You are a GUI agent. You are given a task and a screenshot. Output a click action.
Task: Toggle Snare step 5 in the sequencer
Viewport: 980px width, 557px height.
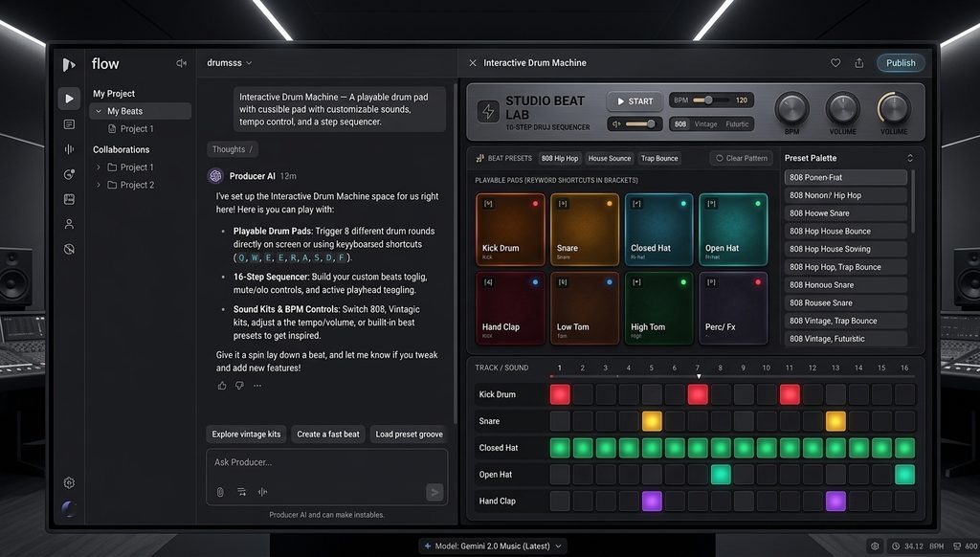pyautogui.click(x=652, y=421)
